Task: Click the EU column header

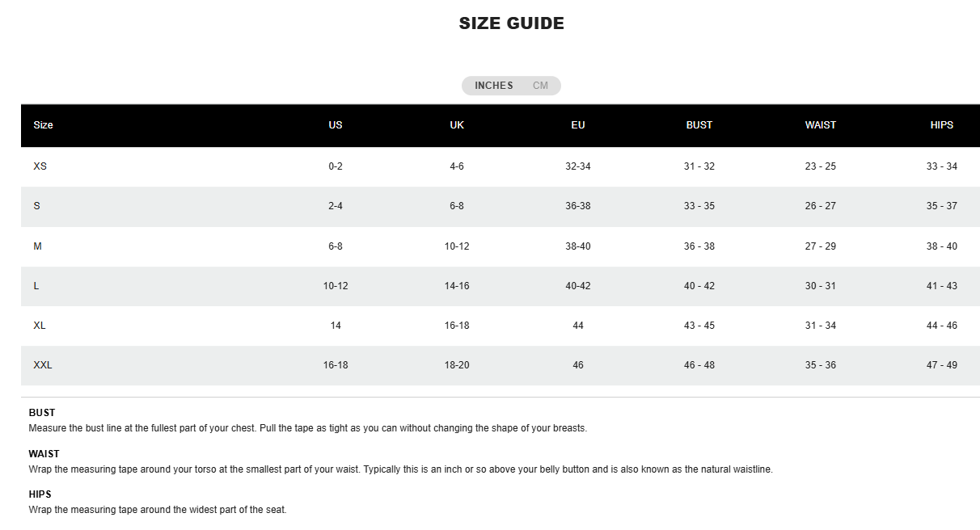Action: point(578,125)
